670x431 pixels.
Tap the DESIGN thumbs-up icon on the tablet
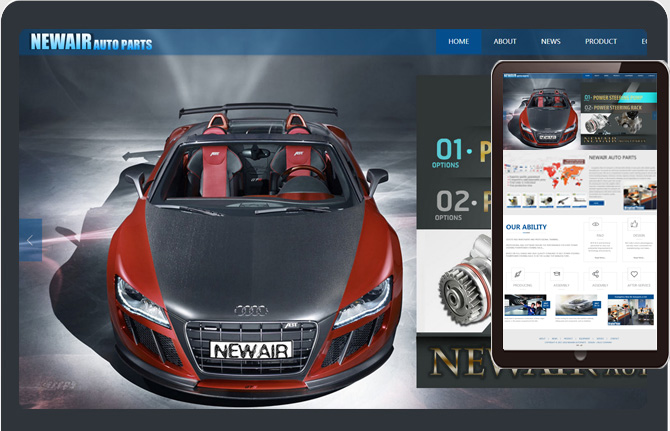coord(634,224)
